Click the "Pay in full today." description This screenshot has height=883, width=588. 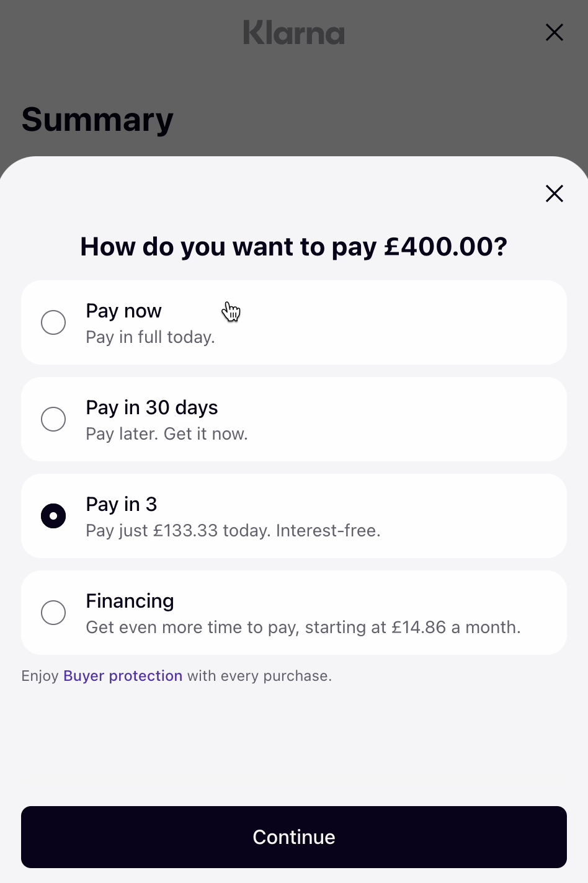point(150,337)
